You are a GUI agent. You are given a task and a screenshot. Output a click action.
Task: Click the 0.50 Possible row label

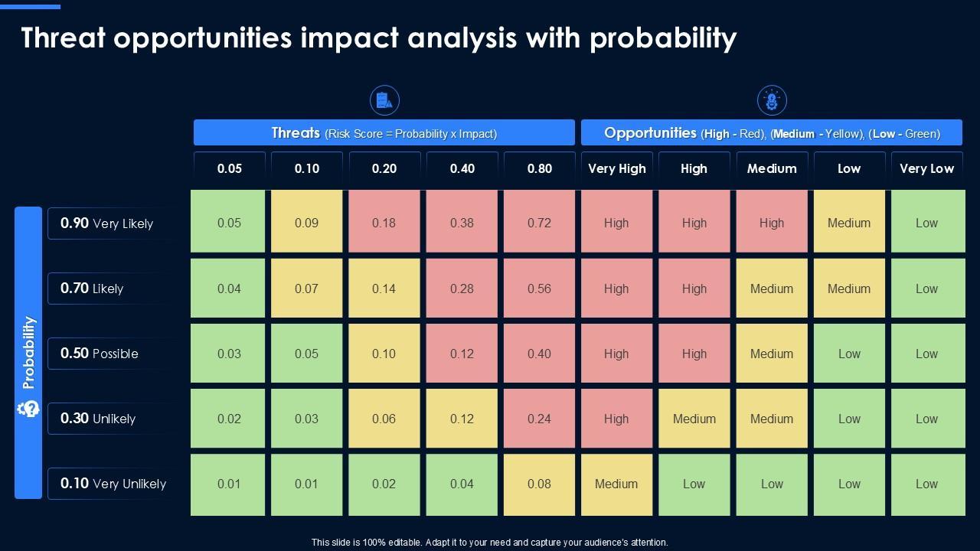click(x=100, y=354)
